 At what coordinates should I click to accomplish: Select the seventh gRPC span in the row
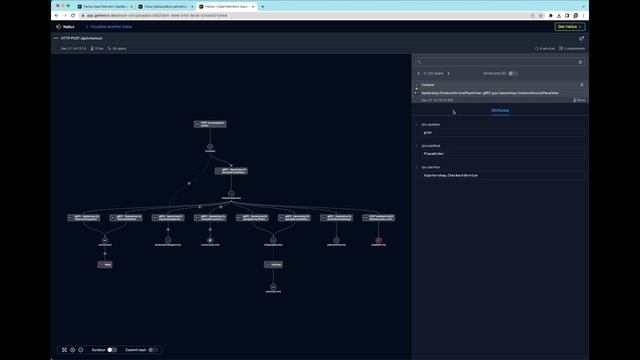[x=336, y=218]
